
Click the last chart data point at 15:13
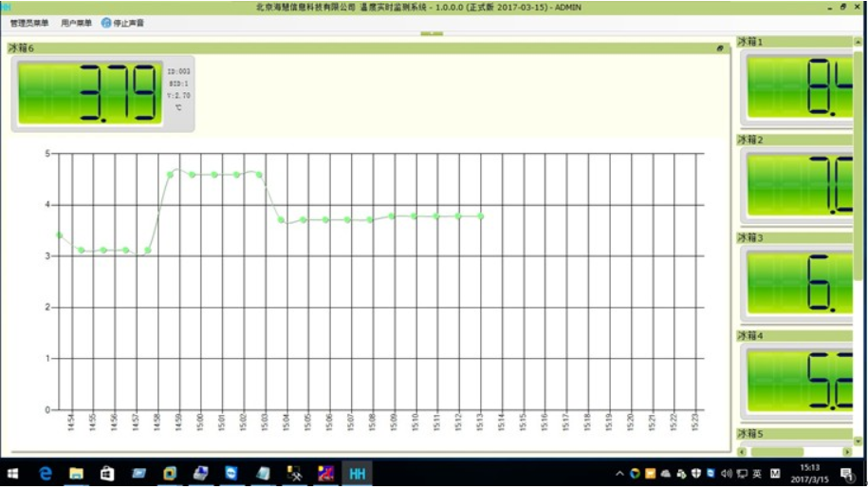pyautogui.click(x=481, y=216)
